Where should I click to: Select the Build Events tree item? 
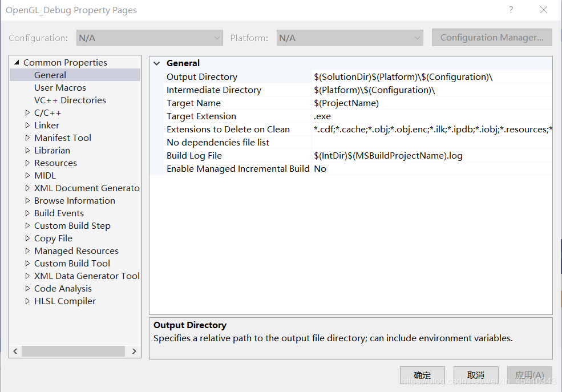click(x=59, y=213)
